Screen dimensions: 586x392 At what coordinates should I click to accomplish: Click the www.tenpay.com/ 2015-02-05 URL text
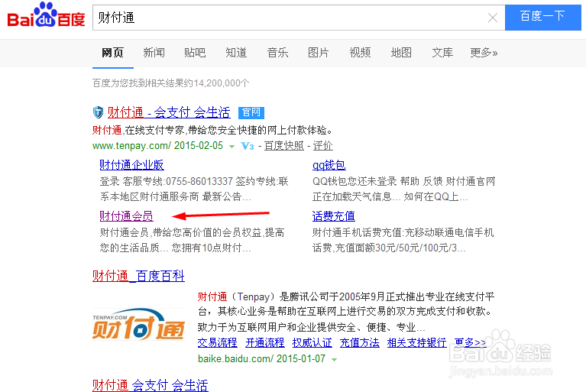(x=157, y=146)
